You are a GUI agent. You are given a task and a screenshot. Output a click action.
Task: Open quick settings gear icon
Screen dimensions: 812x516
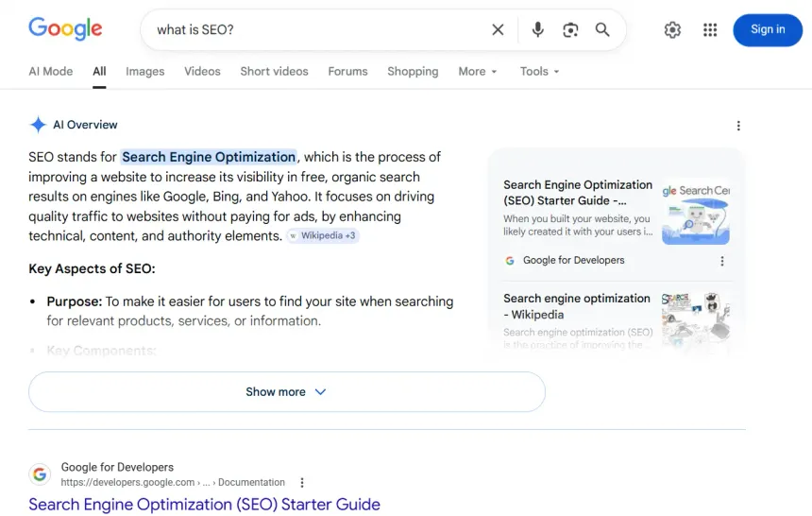[x=672, y=30]
